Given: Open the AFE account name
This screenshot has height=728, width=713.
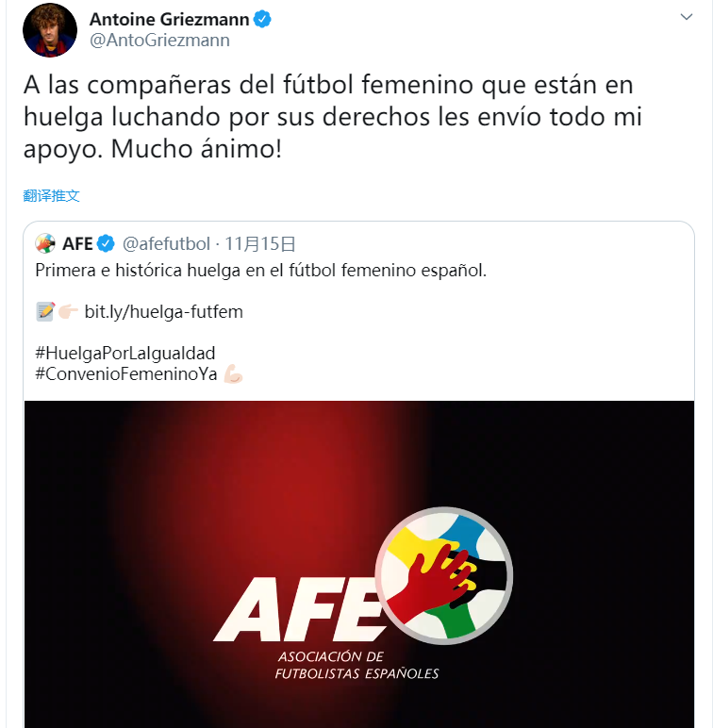Looking at the screenshot, I should coord(77,243).
